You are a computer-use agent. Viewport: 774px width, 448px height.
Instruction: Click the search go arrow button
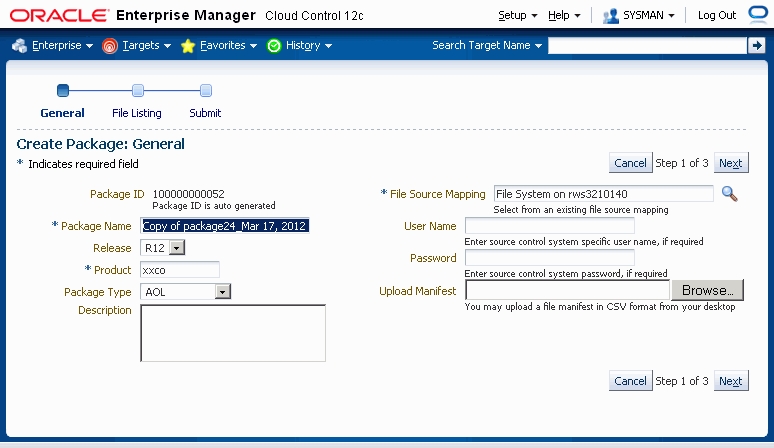point(756,45)
